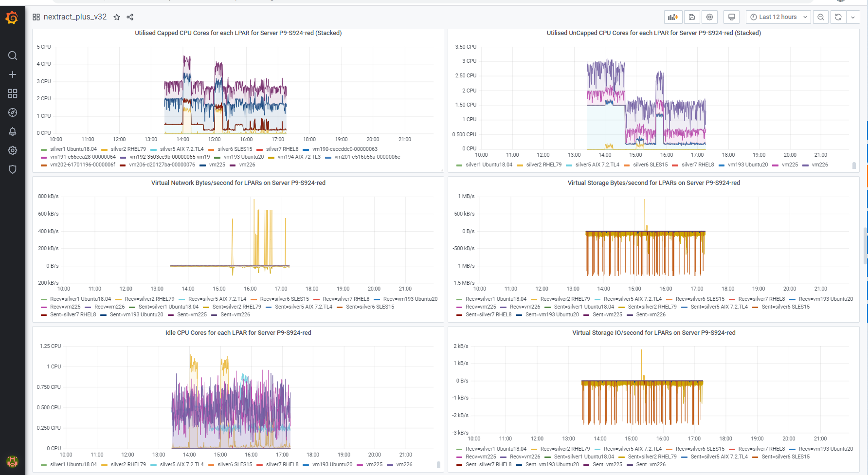This screenshot has width=868, height=475.
Task: Click the Add panel button
Action: click(x=673, y=17)
